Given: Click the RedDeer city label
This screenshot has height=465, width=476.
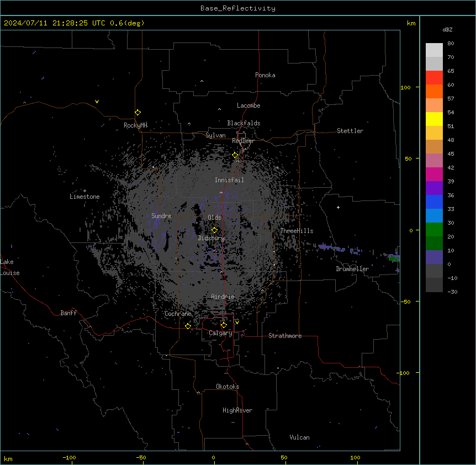Looking at the screenshot, I should coord(243,141).
